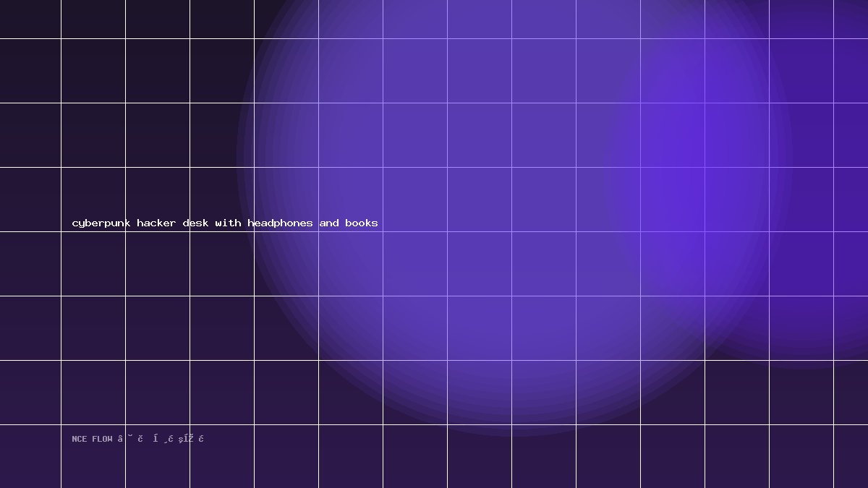Click the word "hacker" in the caption
868x488 pixels.
coord(156,223)
